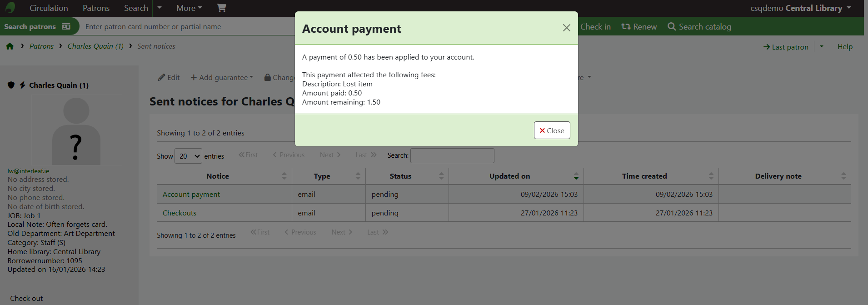This screenshot has height=305, width=868.
Task: Expand the Search dropdown caret
Action: (159, 8)
